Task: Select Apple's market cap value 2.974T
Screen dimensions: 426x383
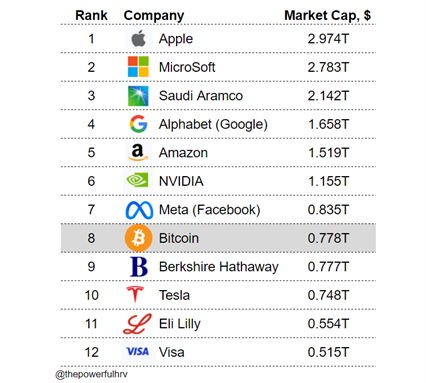Action: click(x=328, y=39)
